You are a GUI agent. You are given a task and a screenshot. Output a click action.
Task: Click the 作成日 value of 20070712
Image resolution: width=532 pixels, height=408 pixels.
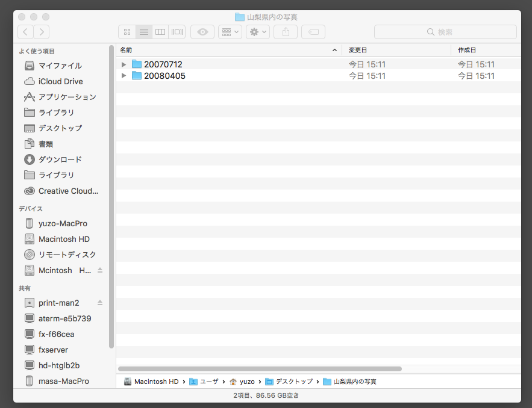click(476, 64)
